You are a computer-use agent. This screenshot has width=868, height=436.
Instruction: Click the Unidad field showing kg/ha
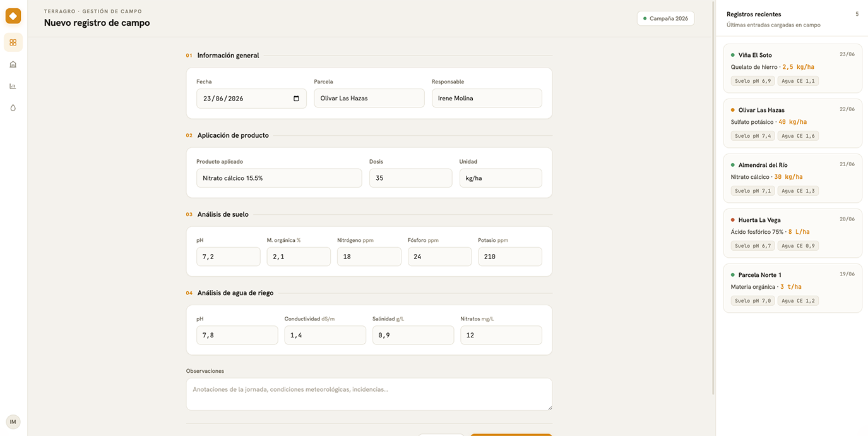click(501, 178)
